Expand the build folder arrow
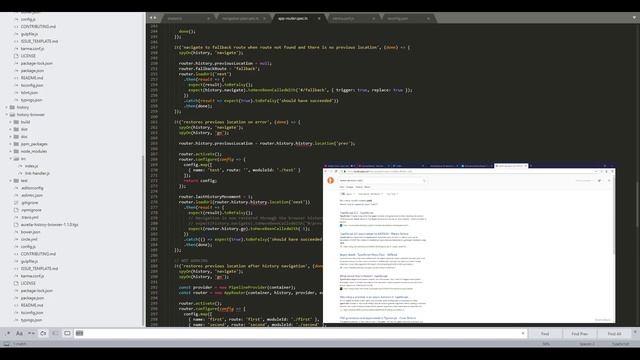This screenshot has width=640, height=360. tap(11, 122)
